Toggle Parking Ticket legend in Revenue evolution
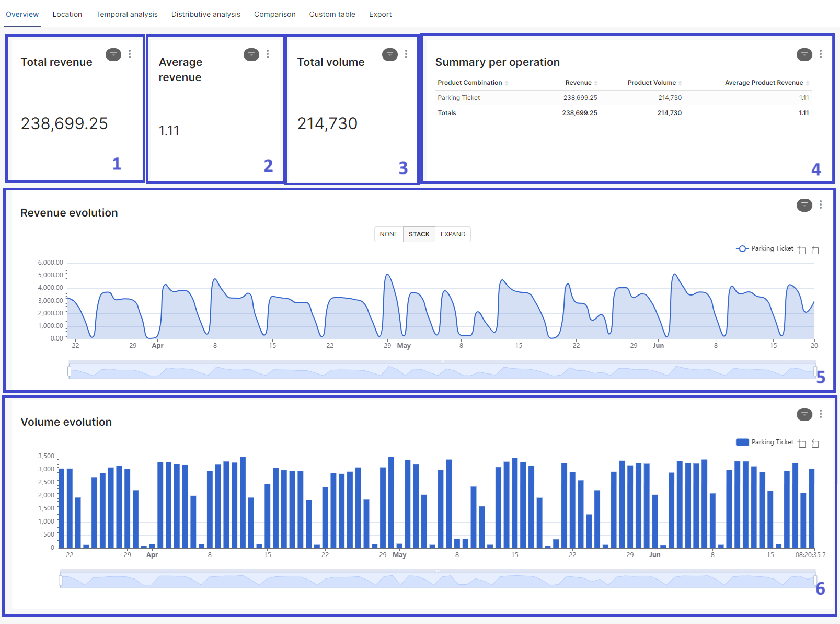 tap(765, 248)
